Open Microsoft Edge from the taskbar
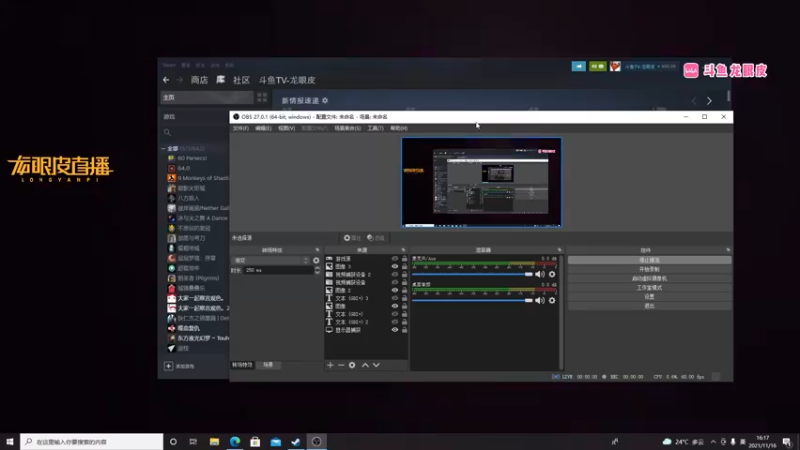 pyautogui.click(x=235, y=442)
